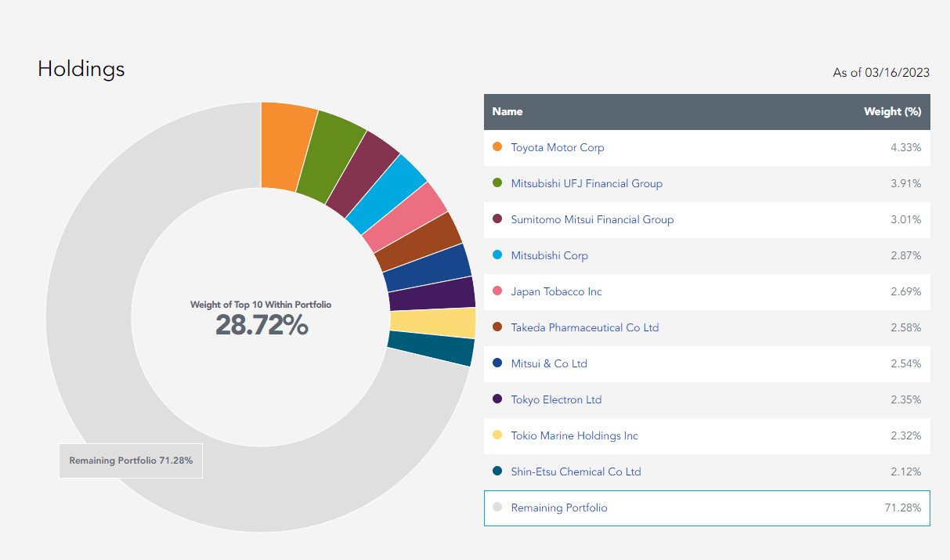Open the Mitsui & Co Ltd link
Viewport: 950px width, 560px height.
pos(549,363)
